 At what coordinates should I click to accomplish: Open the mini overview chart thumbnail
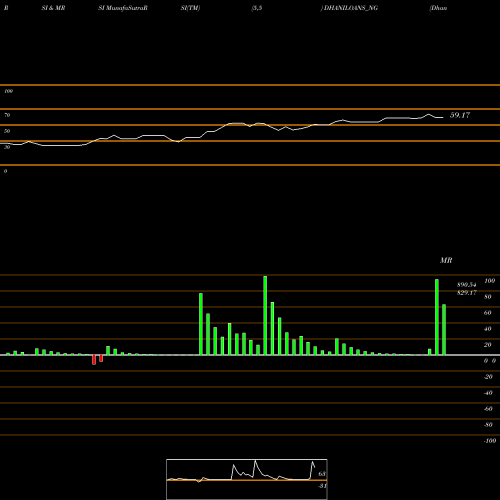pyautogui.click(x=247, y=479)
